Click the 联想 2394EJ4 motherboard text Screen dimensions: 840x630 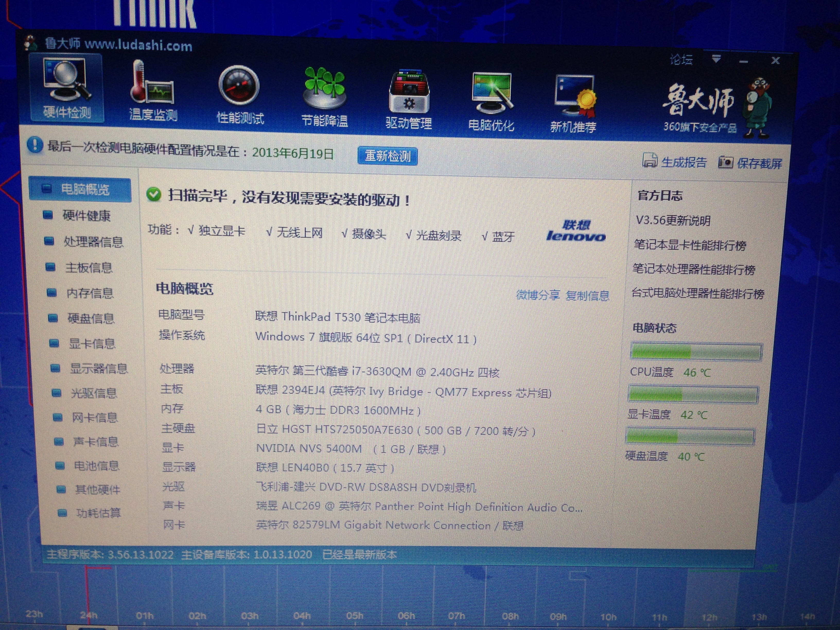click(x=403, y=391)
